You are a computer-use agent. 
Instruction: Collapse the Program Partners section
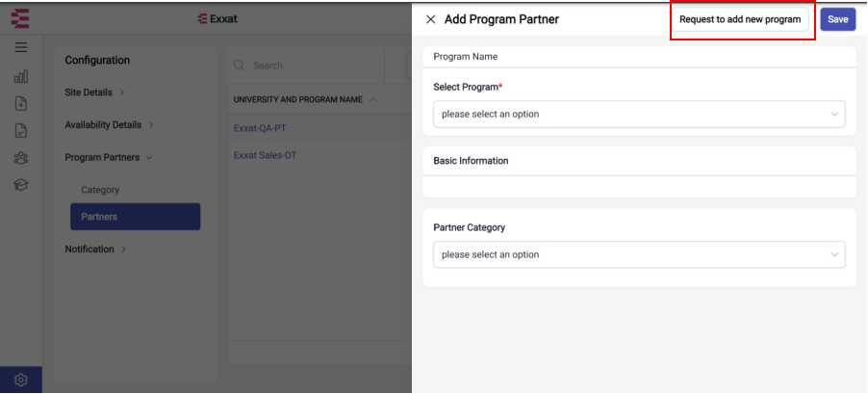coord(109,157)
